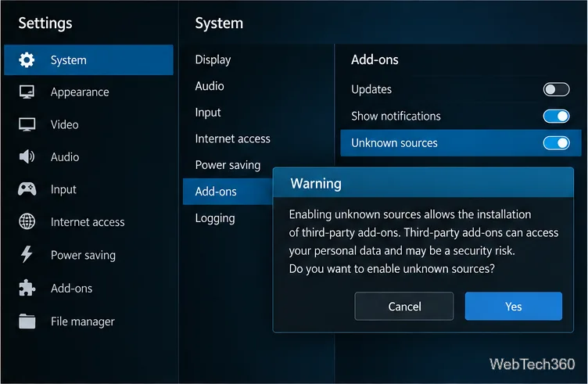Open Video settings in the sidebar
Viewport: 588px width, 384px height.
[88, 124]
